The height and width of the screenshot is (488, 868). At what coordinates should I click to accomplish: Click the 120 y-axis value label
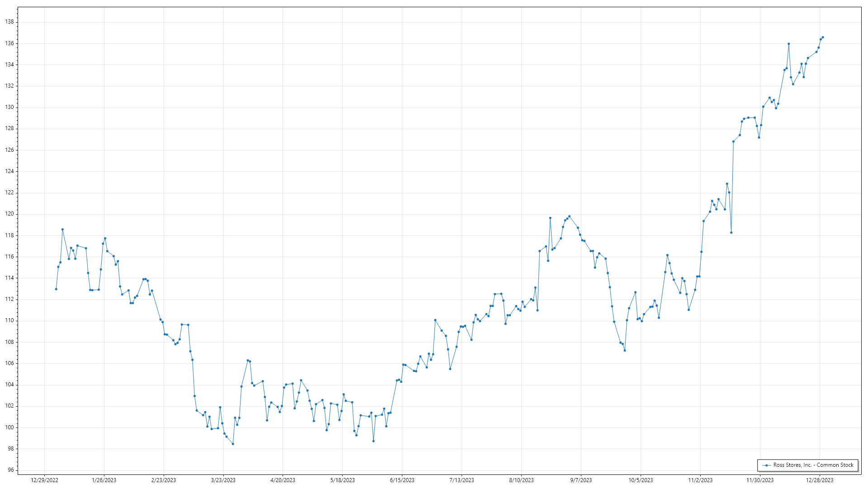point(9,214)
